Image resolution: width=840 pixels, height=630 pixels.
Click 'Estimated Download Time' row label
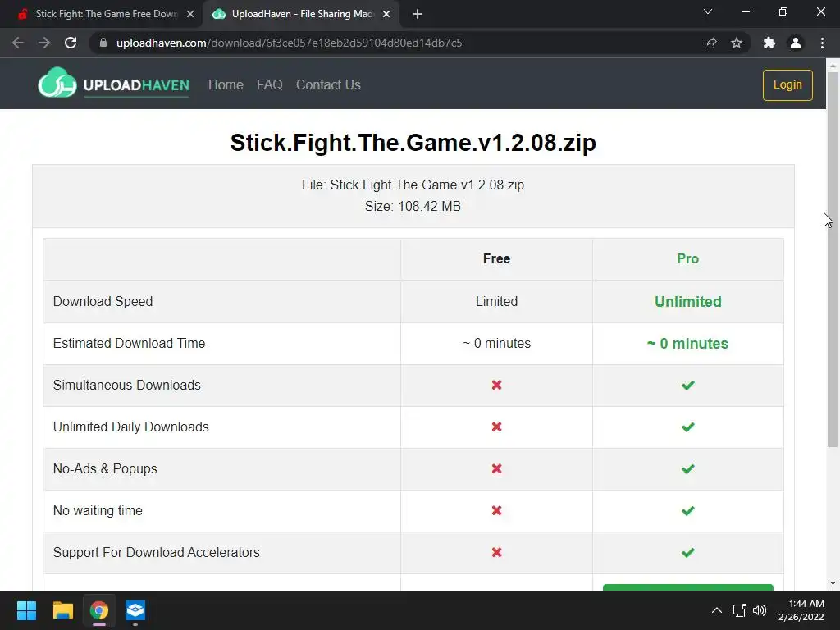coord(129,344)
